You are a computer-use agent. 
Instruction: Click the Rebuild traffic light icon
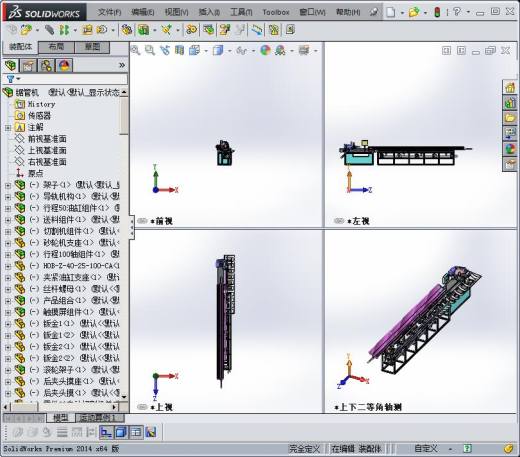[x=437, y=12]
